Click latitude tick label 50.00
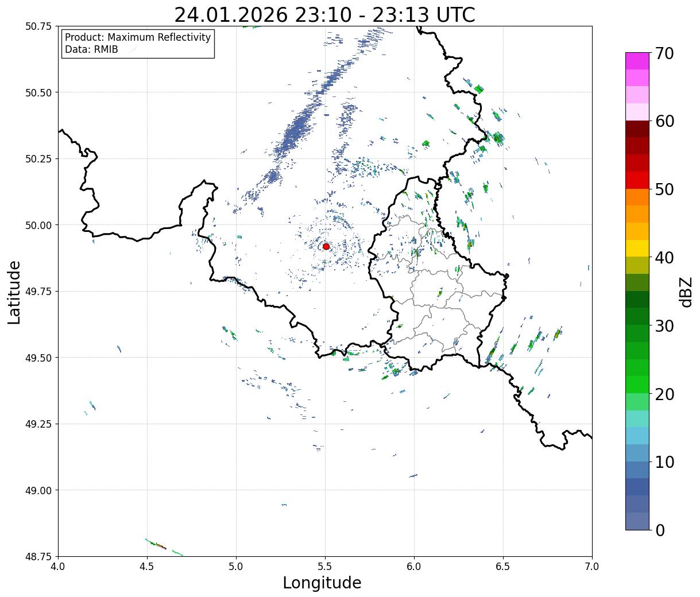 (x=38, y=225)
